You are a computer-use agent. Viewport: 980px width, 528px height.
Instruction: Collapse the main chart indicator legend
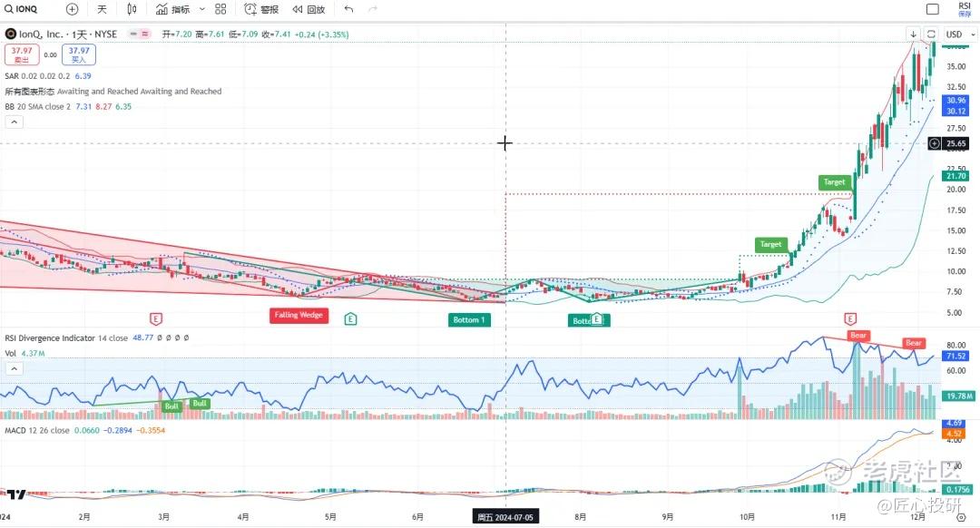click(14, 122)
